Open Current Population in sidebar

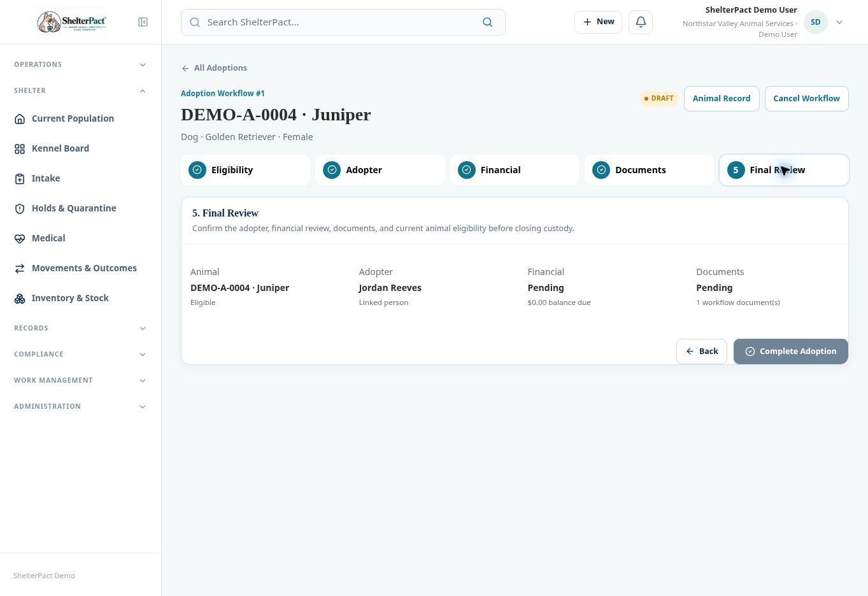[80, 118]
